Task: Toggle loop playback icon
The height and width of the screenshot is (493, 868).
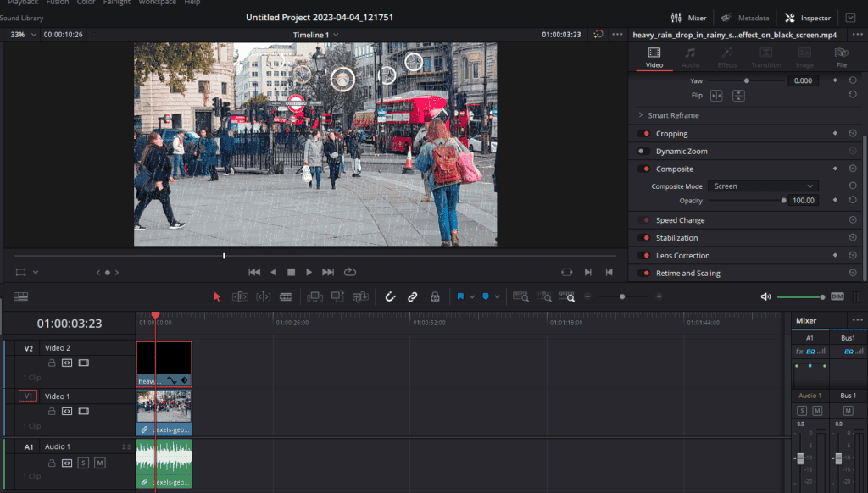Action: tap(350, 272)
